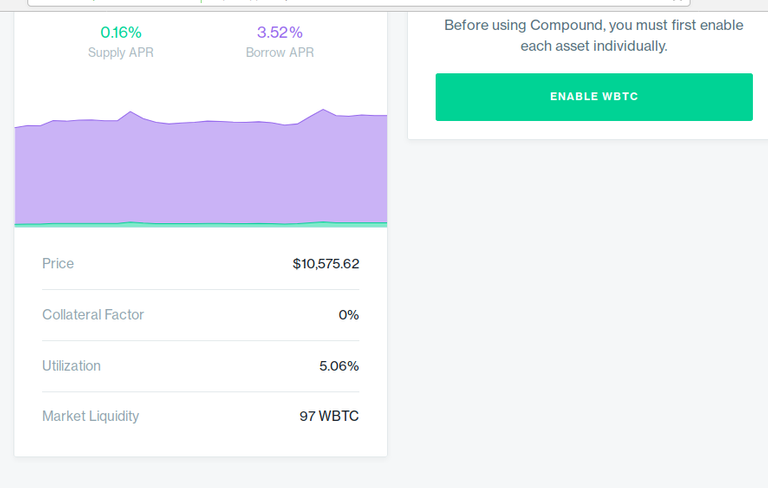Click the left-side peak of the purple chart line

pyautogui.click(x=130, y=112)
